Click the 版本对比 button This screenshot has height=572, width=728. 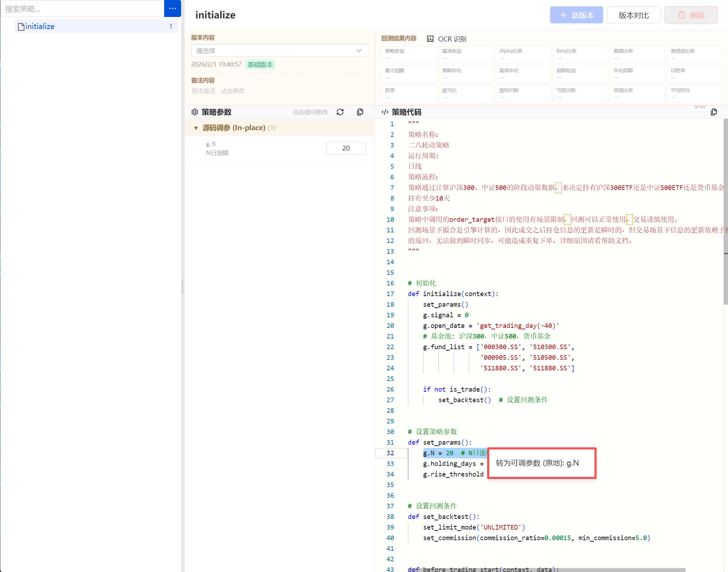click(x=634, y=15)
